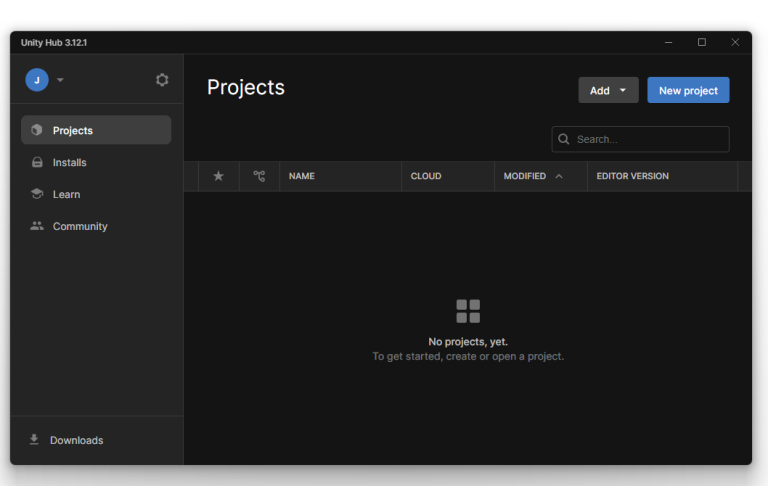The width and height of the screenshot is (768, 486).
Task: Click the source control branch column icon
Action: click(x=259, y=176)
